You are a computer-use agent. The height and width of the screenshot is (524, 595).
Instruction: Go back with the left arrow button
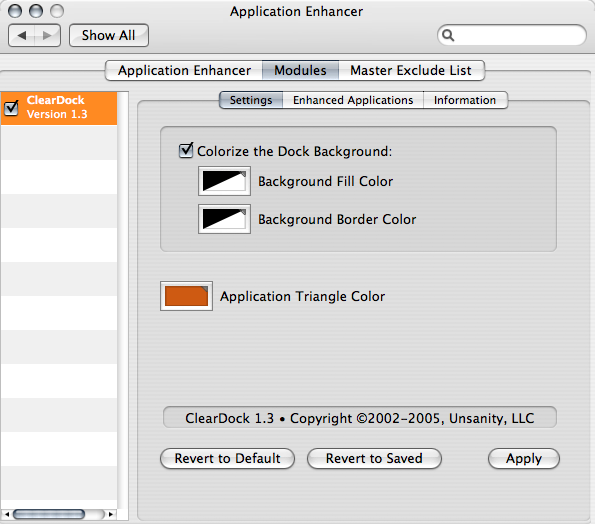point(21,36)
